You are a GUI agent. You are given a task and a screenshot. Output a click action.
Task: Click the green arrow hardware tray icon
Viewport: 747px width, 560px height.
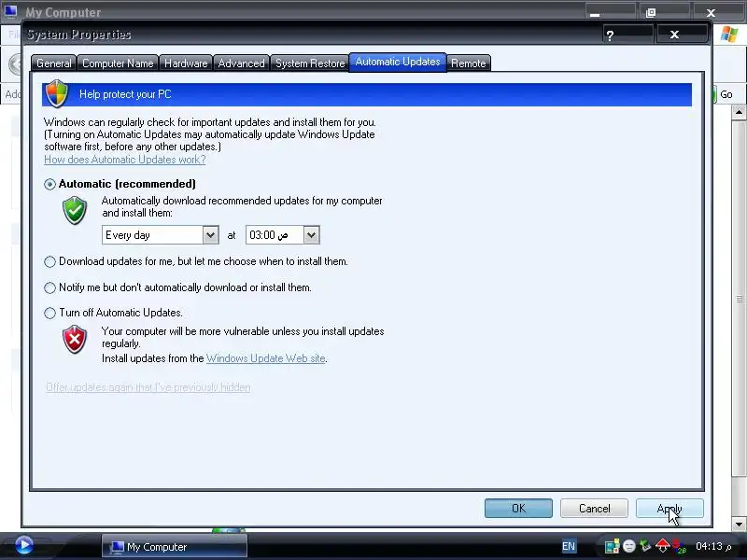pyautogui.click(x=645, y=546)
